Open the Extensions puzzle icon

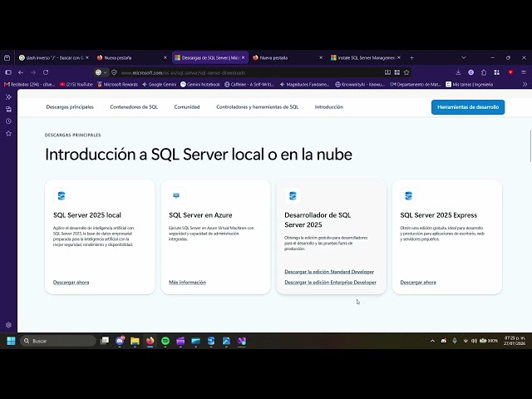[x=484, y=72]
